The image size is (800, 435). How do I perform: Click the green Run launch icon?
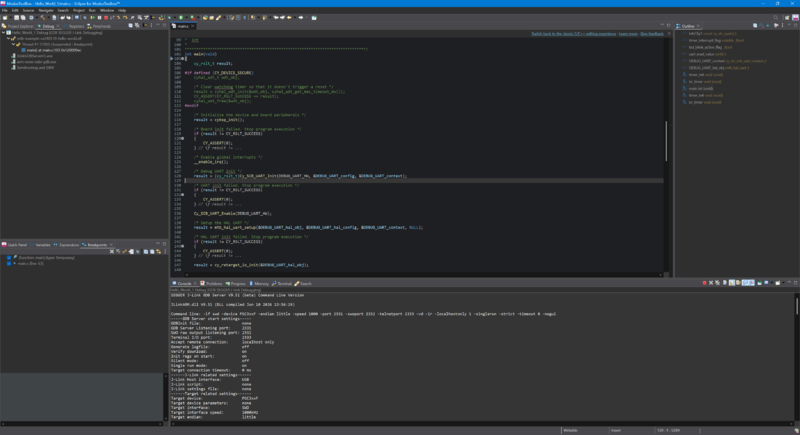181,17
